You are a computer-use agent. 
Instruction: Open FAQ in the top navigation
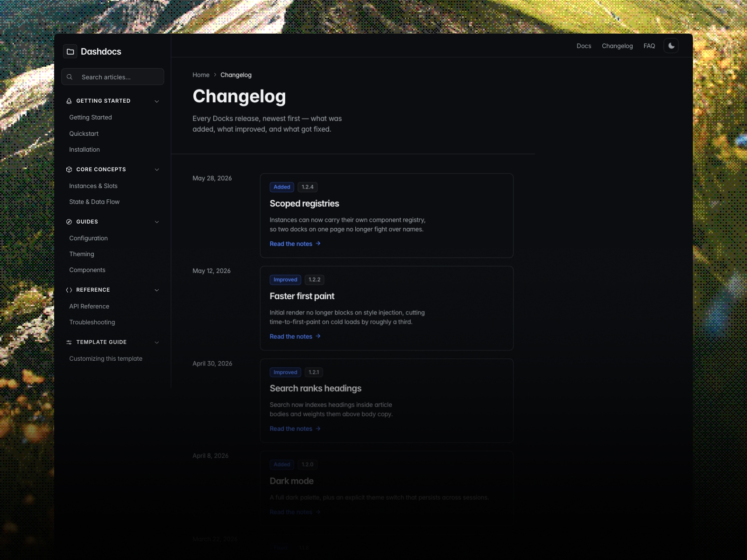pyautogui.click(x=649, y=46)
